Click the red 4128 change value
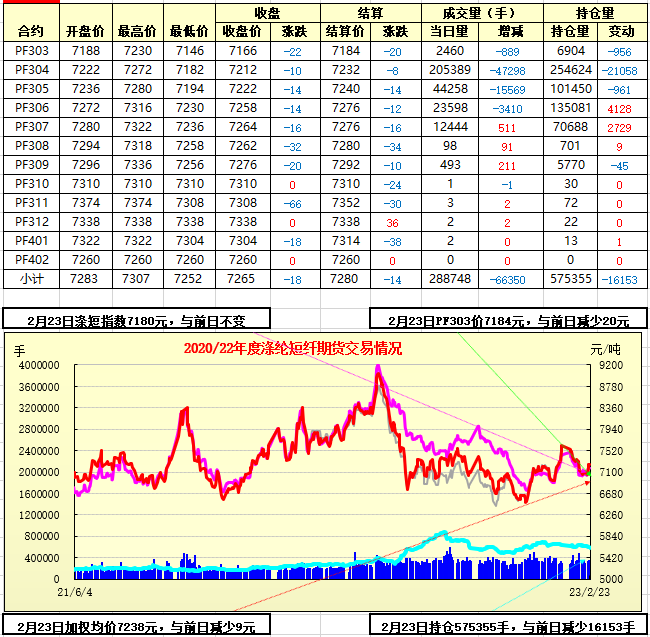This screenshot has width=650, height=637. (620, 107)
